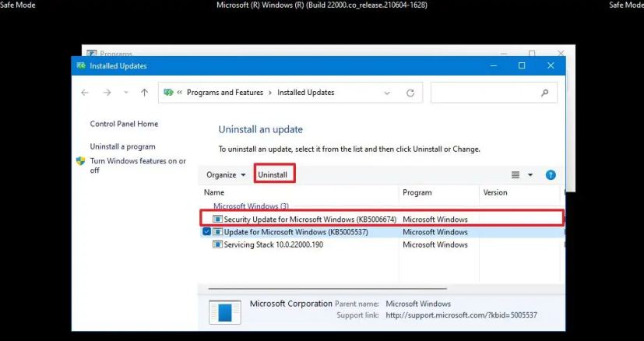The width and height of the screenshot is (644, 341).
Task: Click the address bar Control Panel icon
Action: (x=168, y=93)
